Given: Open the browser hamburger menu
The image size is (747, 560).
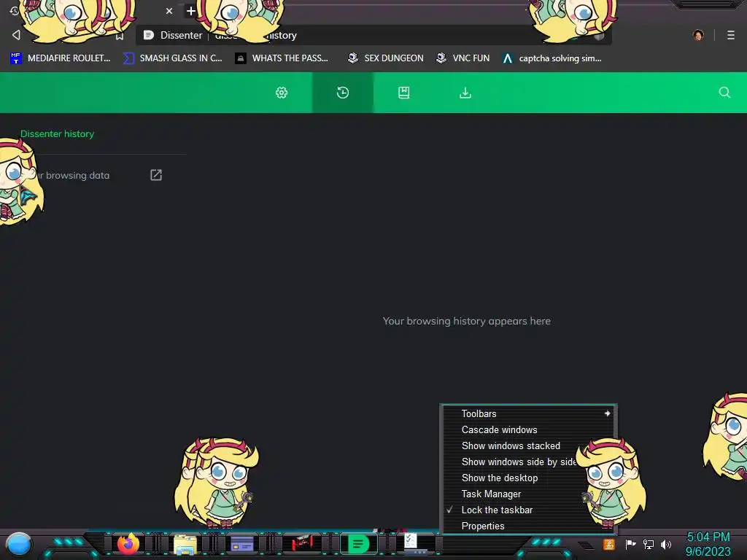Looking at the screenshot, I should 730,35.
